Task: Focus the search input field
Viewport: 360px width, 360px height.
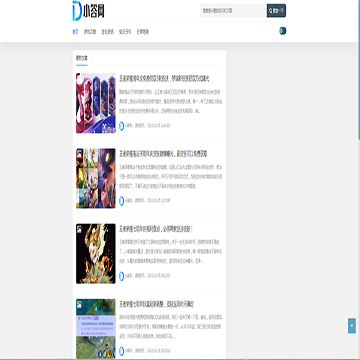Action: point(233,11)
